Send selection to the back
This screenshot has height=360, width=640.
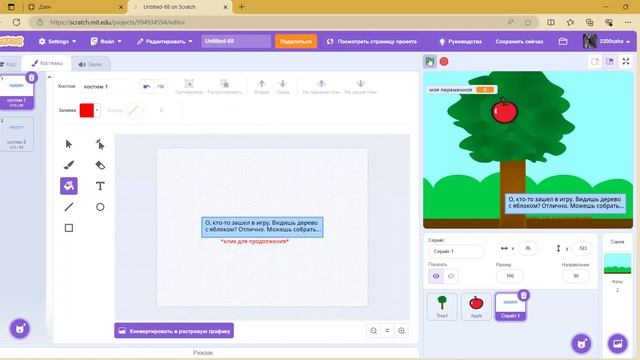tap(360, 87)
